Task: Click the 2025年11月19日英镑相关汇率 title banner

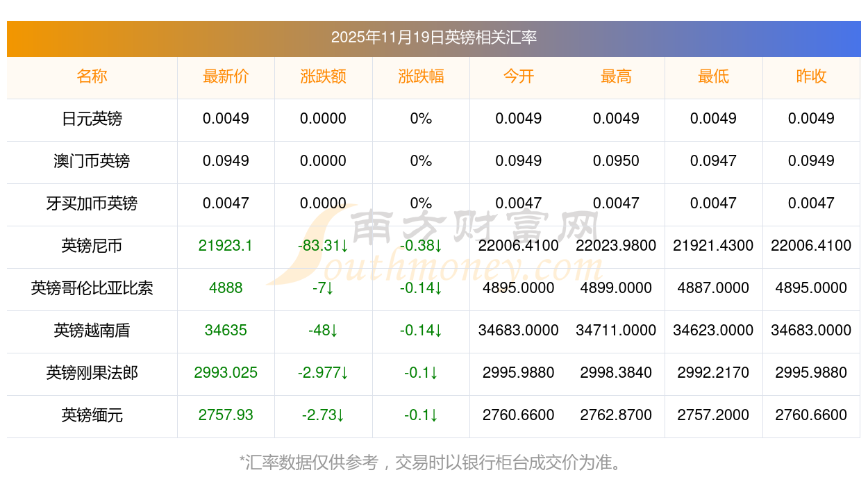Action: tap(433, 37)
